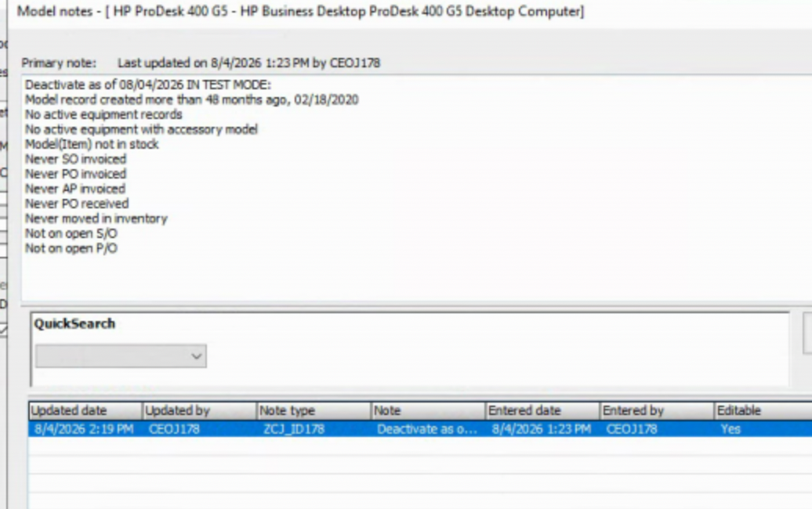Click the 'Model(Item) not in stock' line
The image size is (812, 509).
92,144
